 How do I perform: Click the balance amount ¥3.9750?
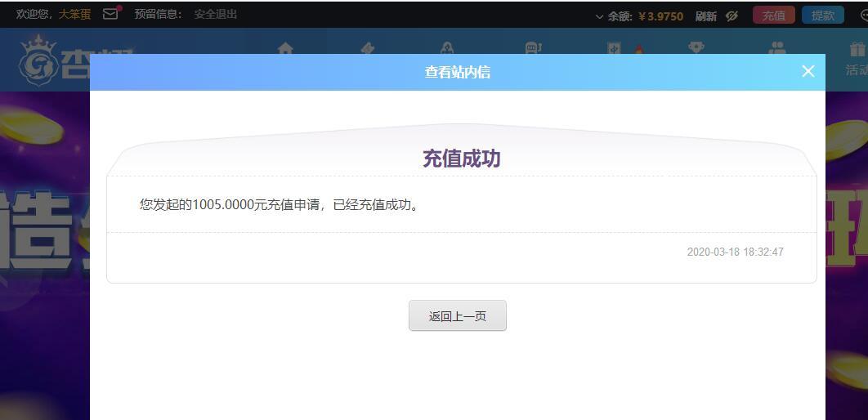661,16
